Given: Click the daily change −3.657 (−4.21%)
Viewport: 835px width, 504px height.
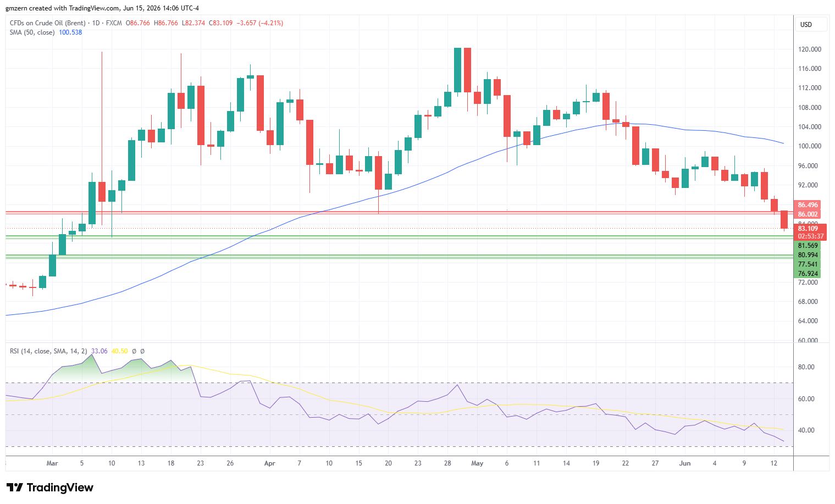Looking at the screenshot, I should click(260, 23).
